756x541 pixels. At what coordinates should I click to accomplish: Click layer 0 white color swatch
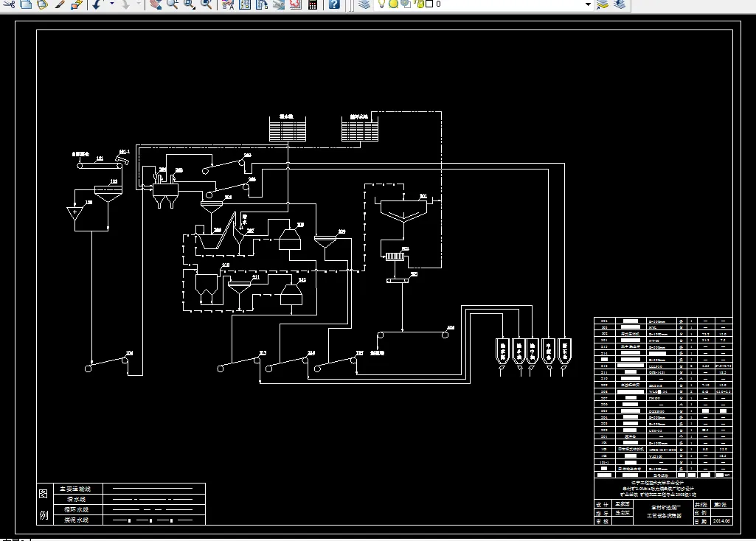(429, 4)
